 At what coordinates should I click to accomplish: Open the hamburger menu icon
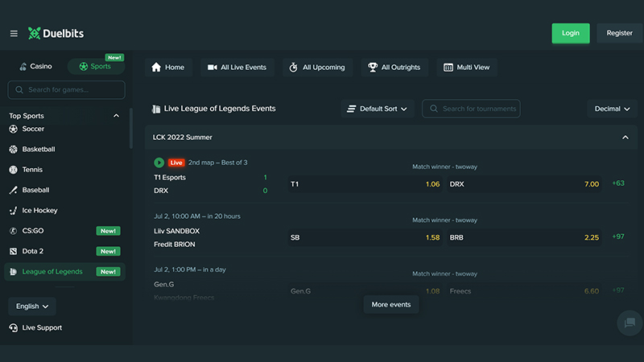point(14,33)
